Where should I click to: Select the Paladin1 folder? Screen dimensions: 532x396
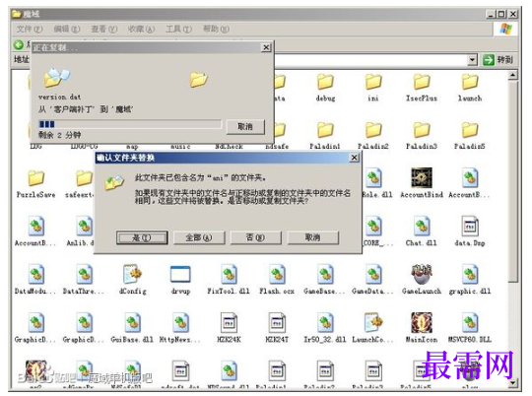click(325, 130)
